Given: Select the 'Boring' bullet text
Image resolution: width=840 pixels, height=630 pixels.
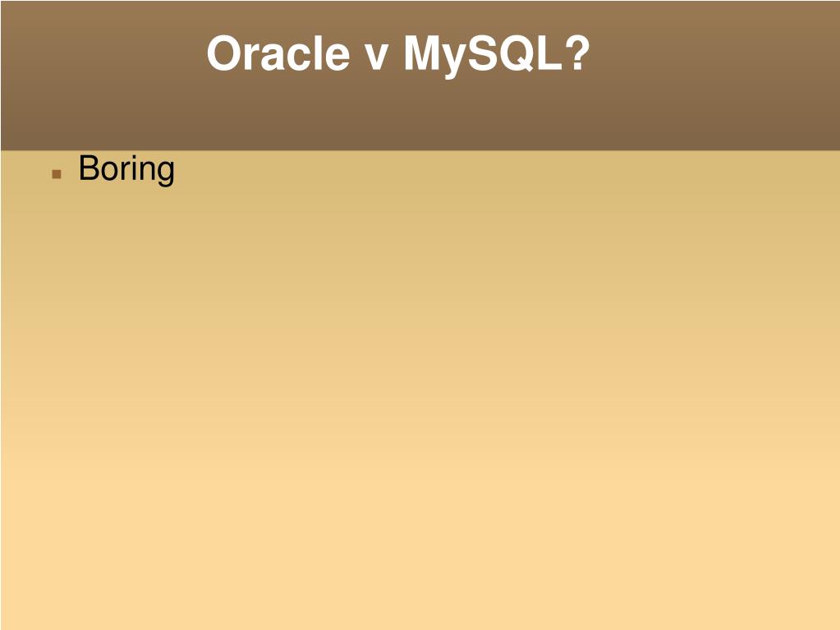Looking at the screenshot, I should point(126,169).
